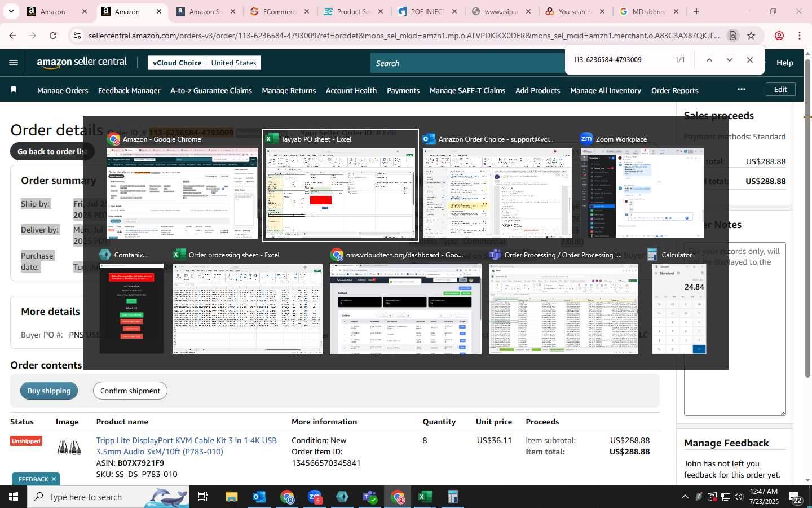Screen dimensions: 812x508
Task: Click the Help link
Action: [784, 63]
